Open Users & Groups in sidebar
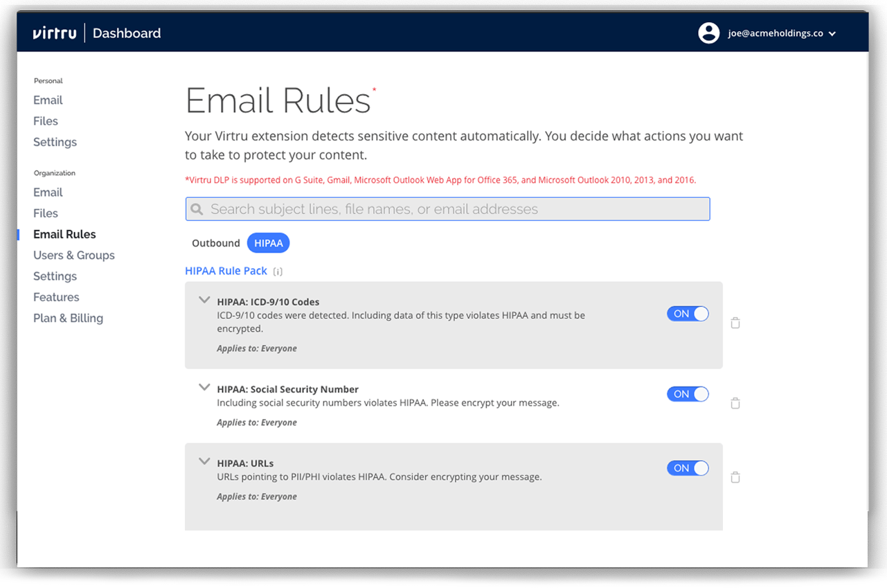 [x=74, y=256]
